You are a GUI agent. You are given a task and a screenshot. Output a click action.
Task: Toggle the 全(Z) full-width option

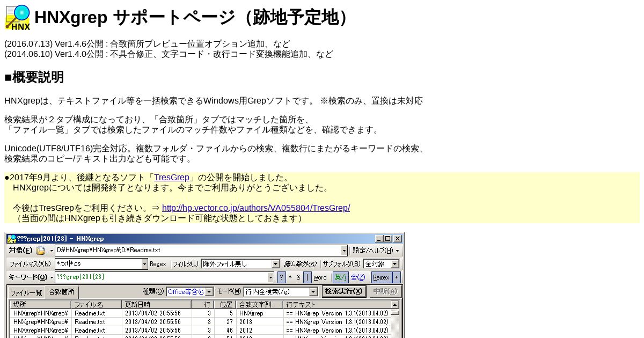coord(358,277)
